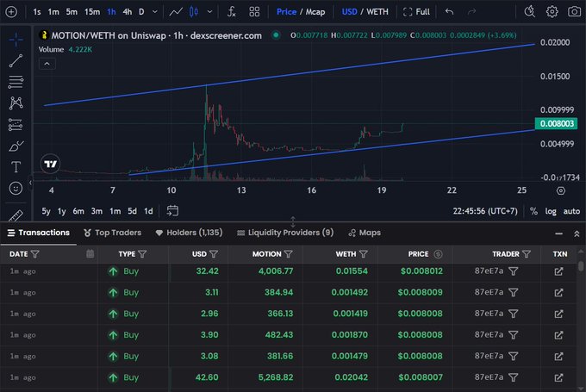
Task: Set timeframe to 4h
Action: (x=127, y=12)
